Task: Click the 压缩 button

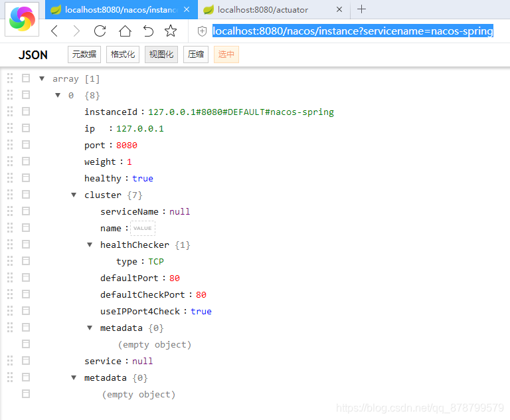Action: point(195,54)
